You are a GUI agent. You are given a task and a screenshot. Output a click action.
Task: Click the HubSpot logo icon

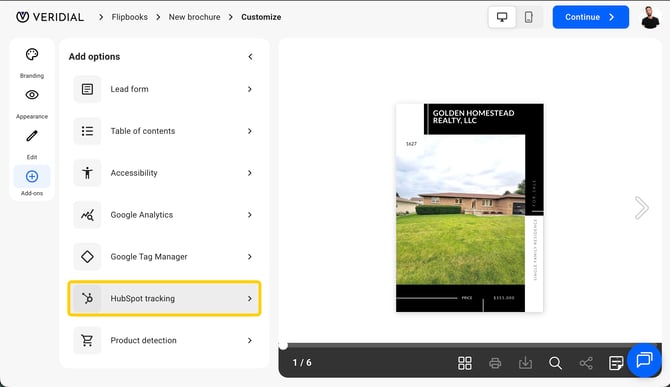(x=87, y=299)
